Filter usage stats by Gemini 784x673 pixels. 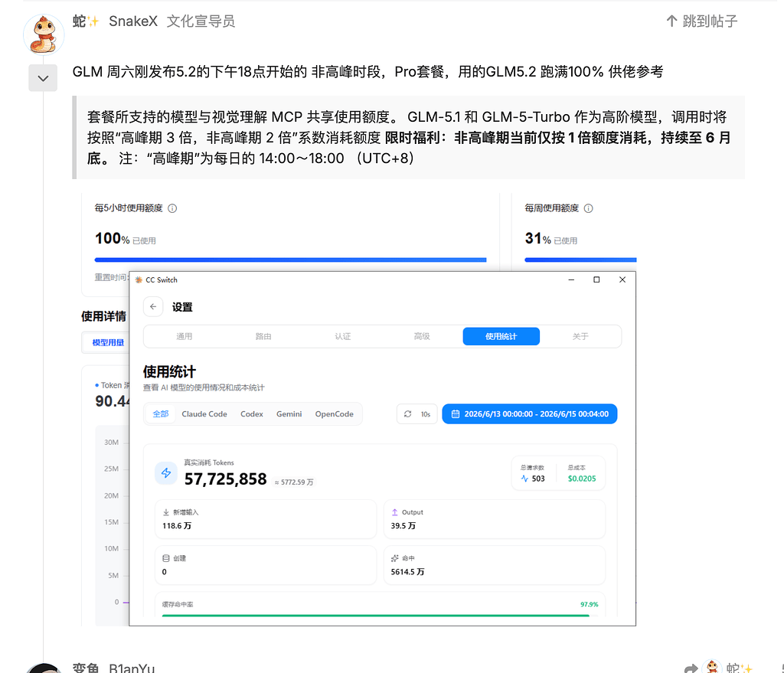click(x=289, y=413)
